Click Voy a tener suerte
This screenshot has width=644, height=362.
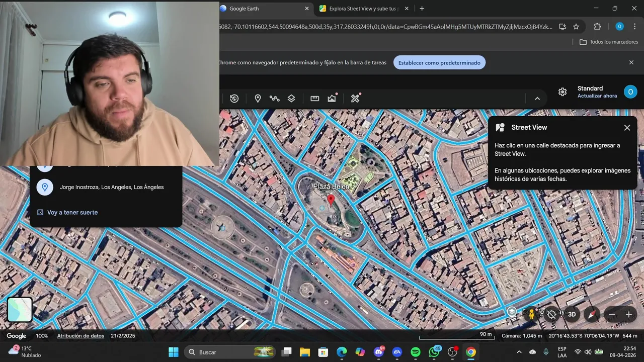click(x=67, y=213)
